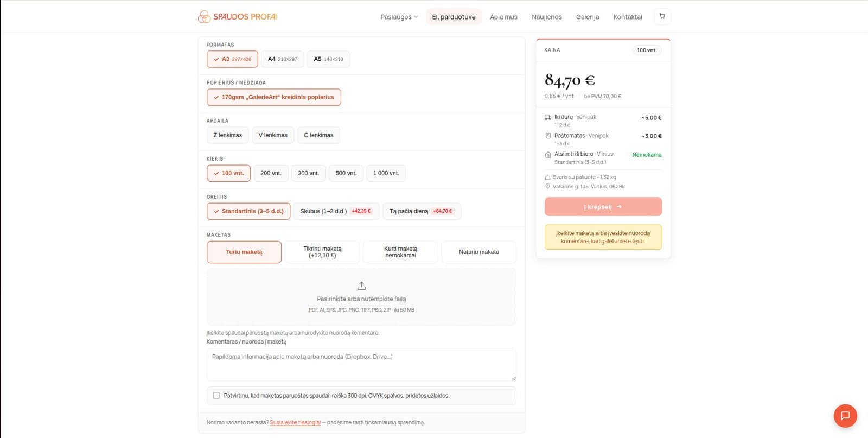The width and height of the screenshot is (868, 438).
Task: Choose Kurti maketą nemokamai option
Action: [400, 252]
